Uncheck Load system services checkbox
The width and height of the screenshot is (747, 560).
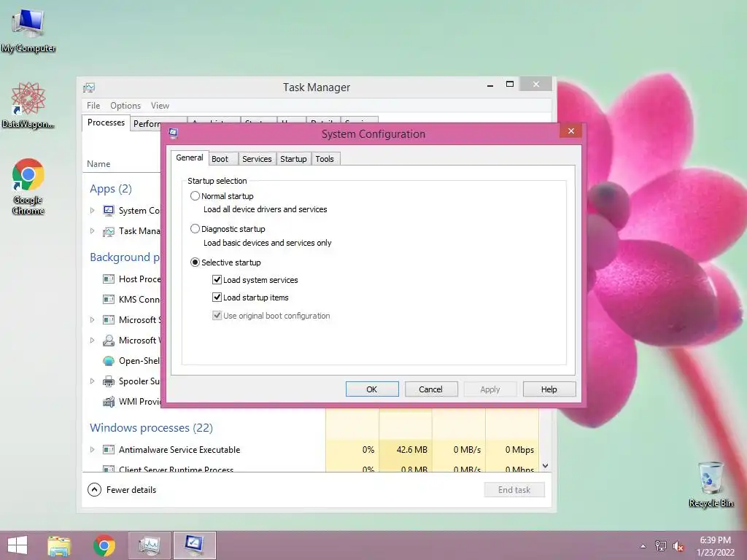(217, 280)
